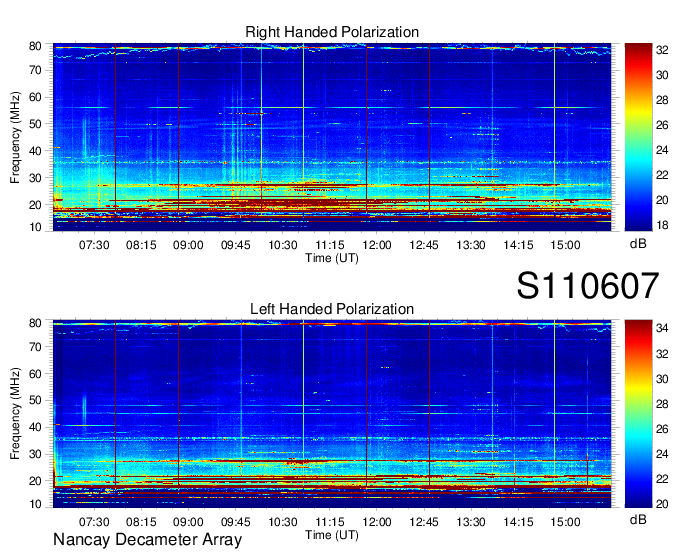Click the 09:00 tick under Left Handed plot
This screenshot has width=680, height=552.
click(x=188, y=522)
